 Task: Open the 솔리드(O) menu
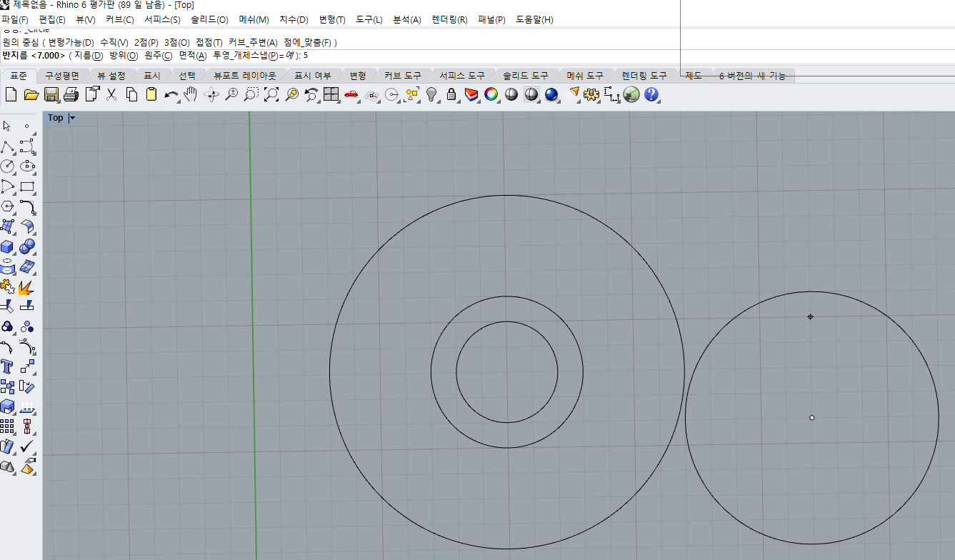click(x=209, y=19)
